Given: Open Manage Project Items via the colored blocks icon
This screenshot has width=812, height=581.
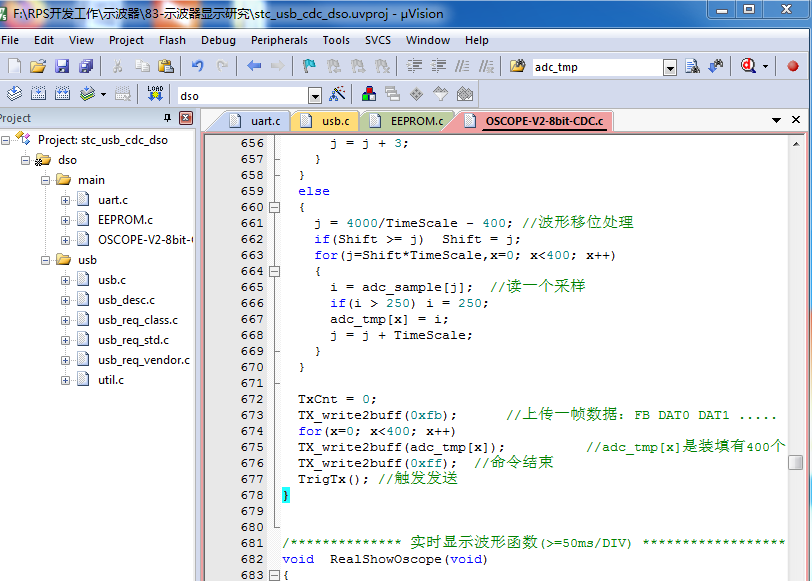Looking at the screenshot, I should (369, 94).
